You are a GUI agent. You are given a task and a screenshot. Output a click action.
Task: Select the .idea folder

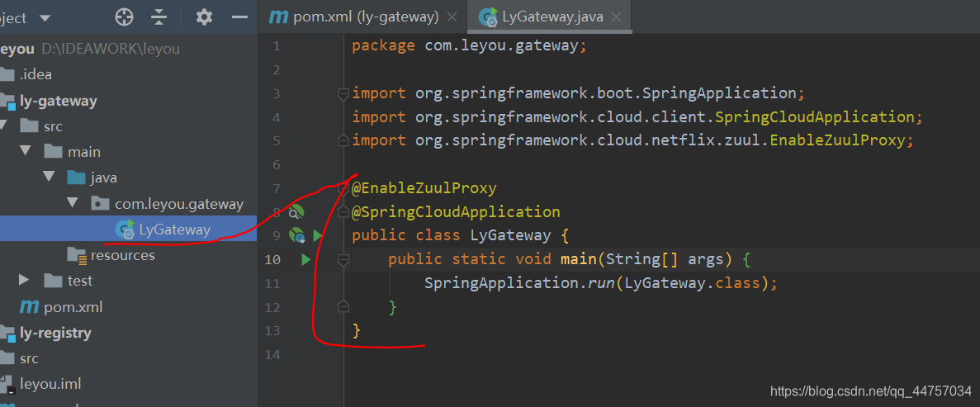(x=36, y=75)
